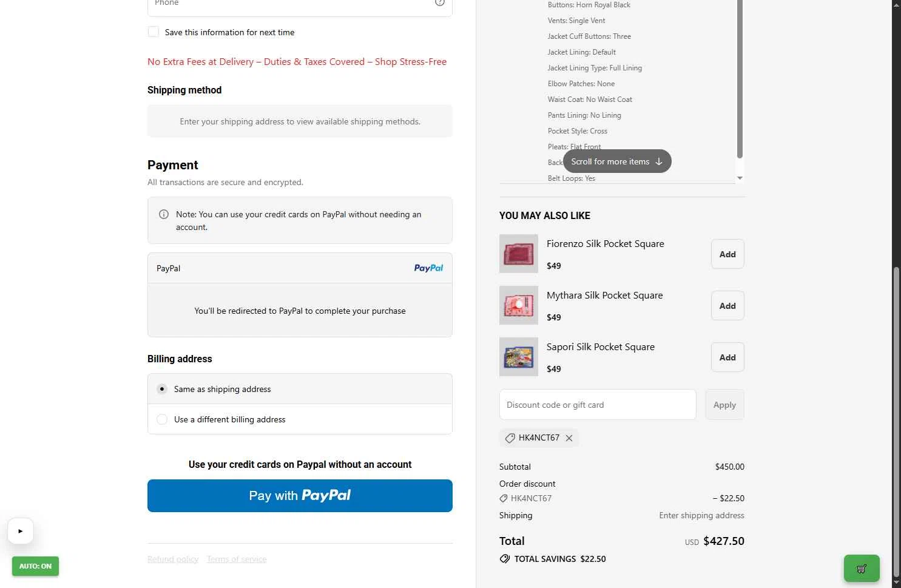Click the PayPal logo in payment header
The image size is (901, 588).
pos(428,268)
